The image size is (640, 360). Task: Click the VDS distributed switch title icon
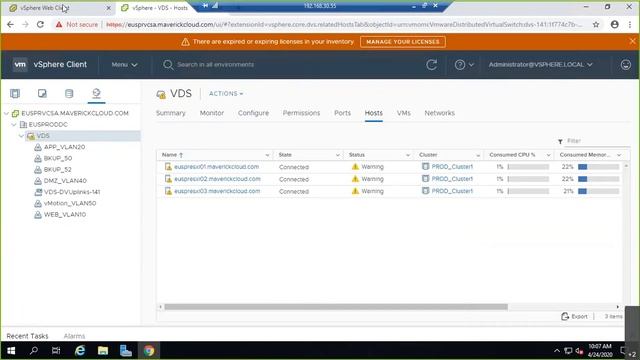161,94
